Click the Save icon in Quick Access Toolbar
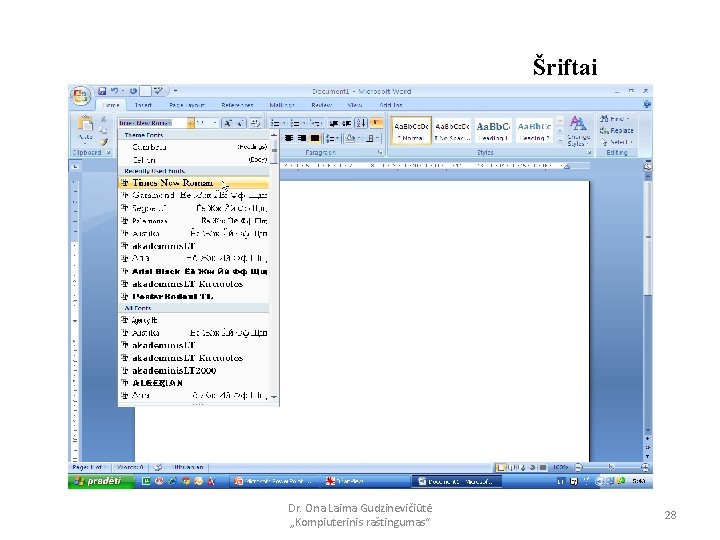Screen dimensions: 720x540 point(102,91)
